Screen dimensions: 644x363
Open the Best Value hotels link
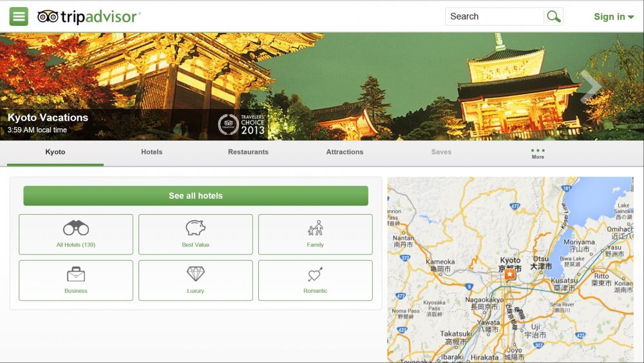(x=196, y=244)
